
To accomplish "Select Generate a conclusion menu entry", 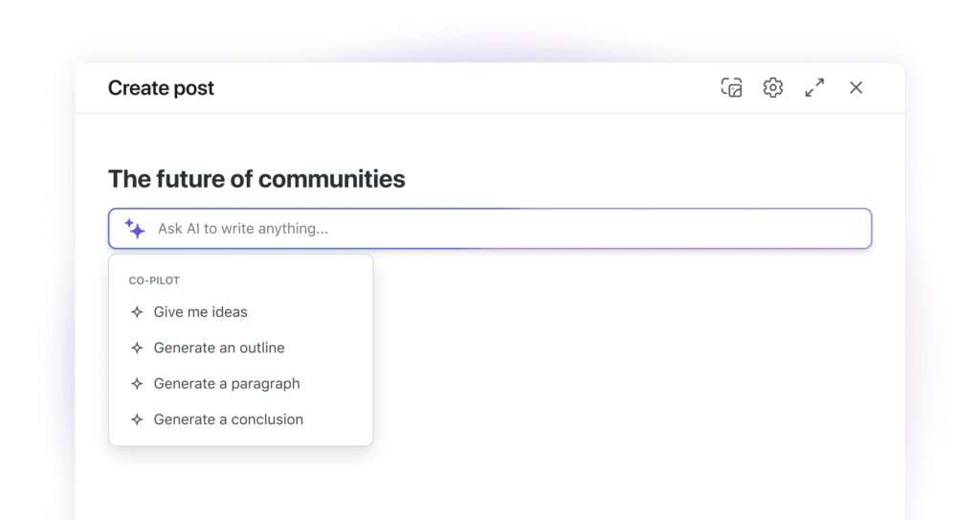I will [x=229, y=419].
